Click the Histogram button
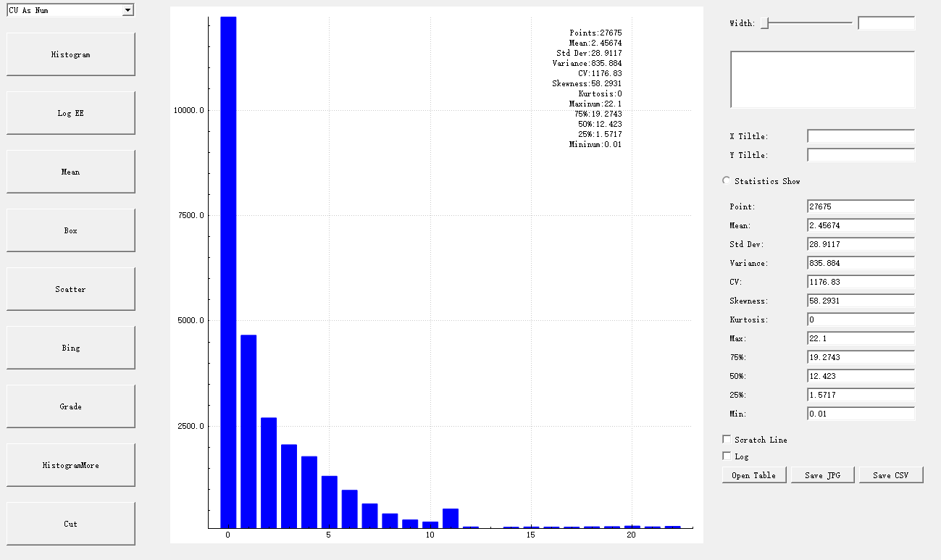941x560 pixels. coord(71,54)
